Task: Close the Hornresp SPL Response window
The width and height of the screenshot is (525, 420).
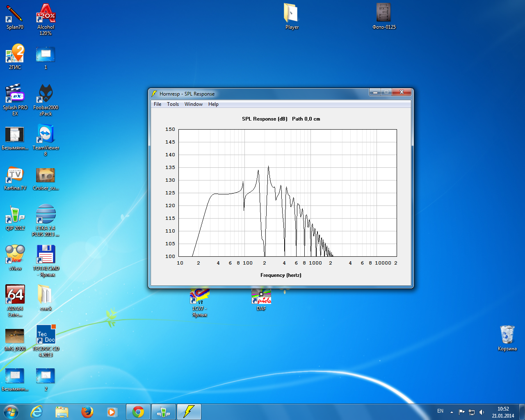Action: [x=402, y=92]
